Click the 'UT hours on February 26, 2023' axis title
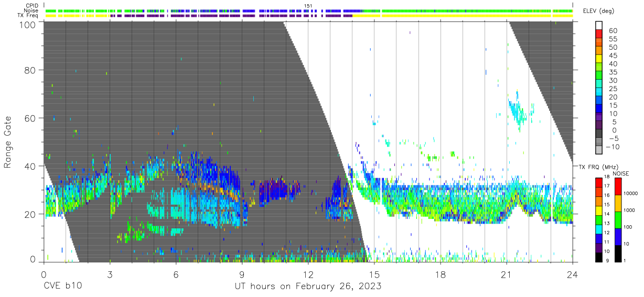 [307, 287]
